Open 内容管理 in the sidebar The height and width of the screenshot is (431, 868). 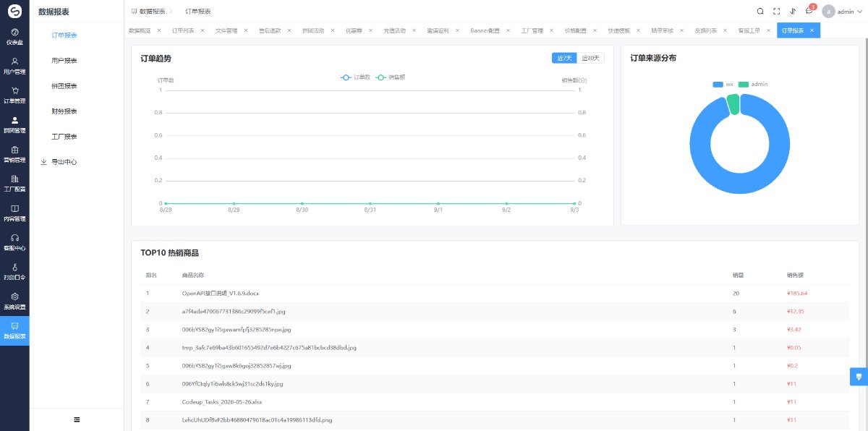pos(14,213)
